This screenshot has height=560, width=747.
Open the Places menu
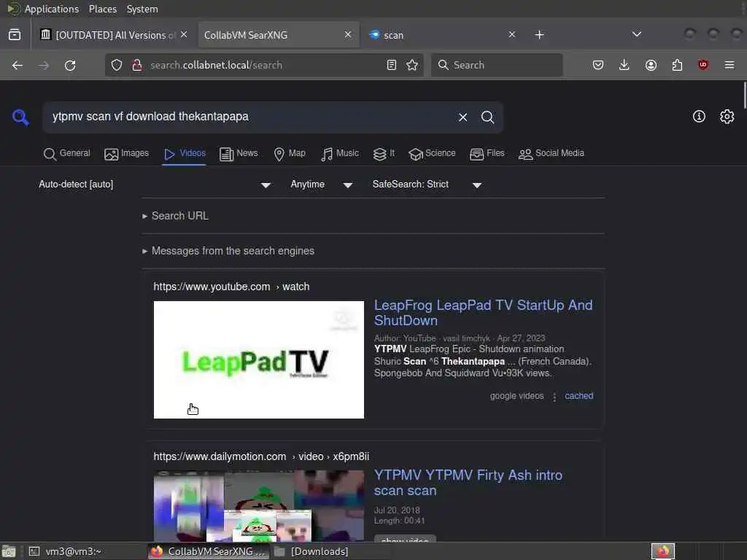pos(102,9)
